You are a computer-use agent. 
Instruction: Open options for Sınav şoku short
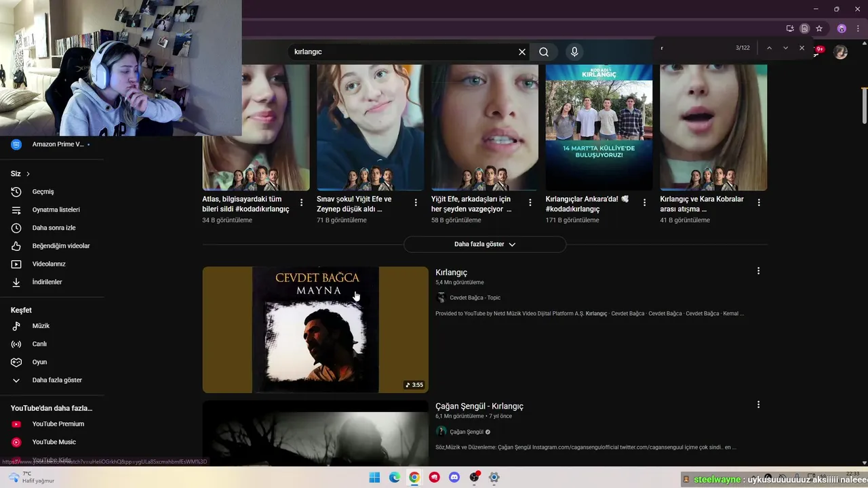point(416,203)
